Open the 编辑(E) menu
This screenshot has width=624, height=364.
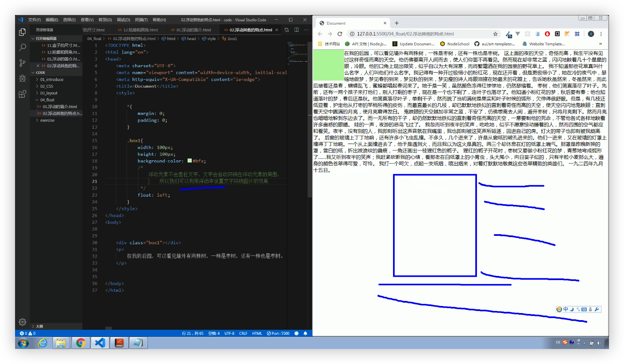pos(52,20)
